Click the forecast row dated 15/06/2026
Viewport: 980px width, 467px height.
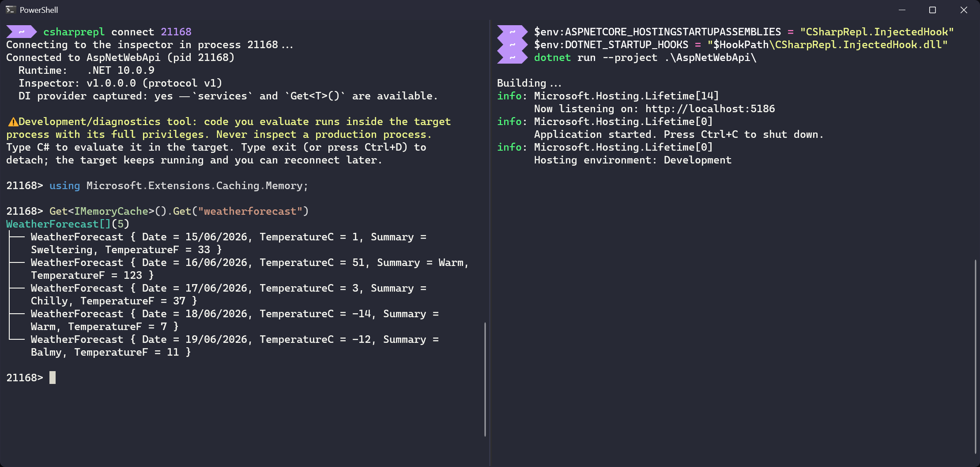(x=229, y=243)
